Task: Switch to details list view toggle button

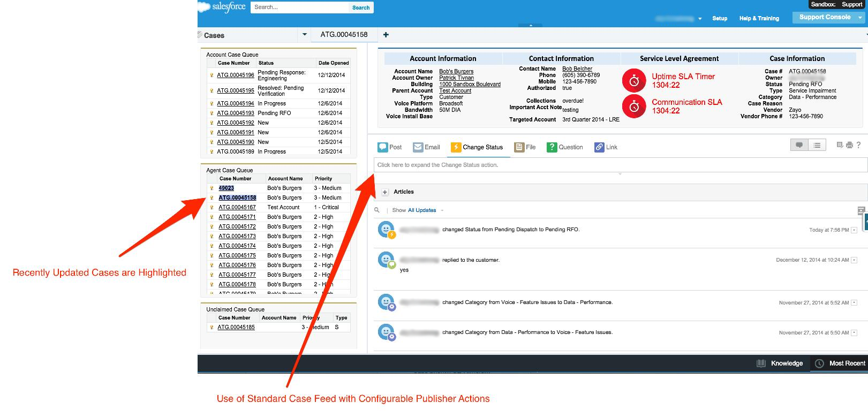Action: pos(817,145)
